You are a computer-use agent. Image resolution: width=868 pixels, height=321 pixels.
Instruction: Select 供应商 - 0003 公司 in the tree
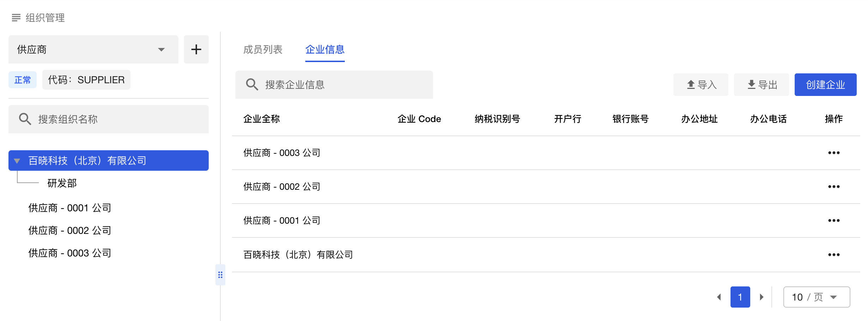[70, 253]
